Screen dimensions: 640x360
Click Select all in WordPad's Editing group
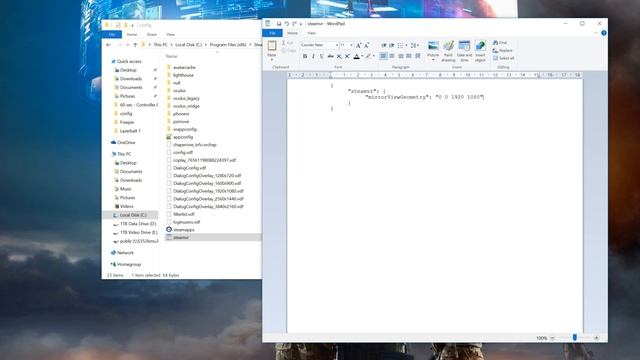point(503,58)
